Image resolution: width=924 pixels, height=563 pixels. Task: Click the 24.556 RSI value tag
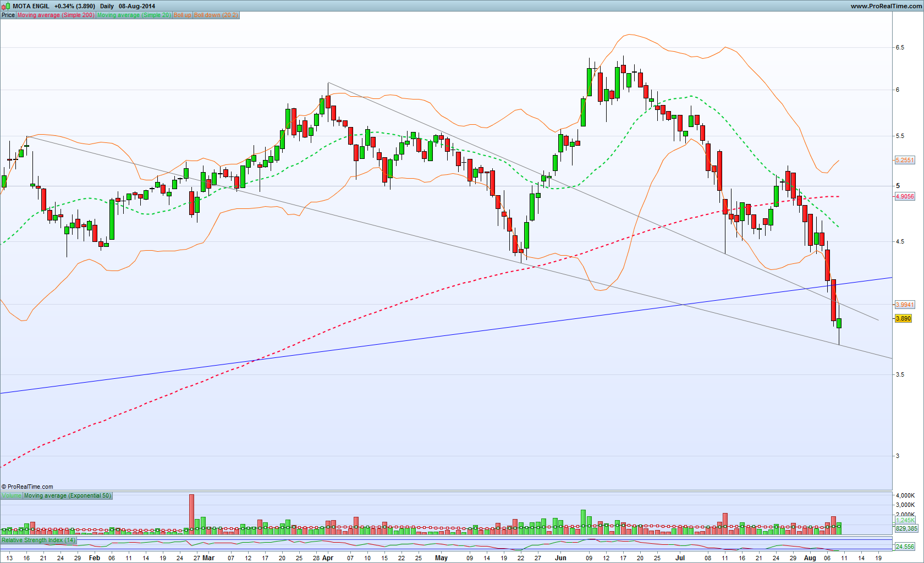(905, 547)
